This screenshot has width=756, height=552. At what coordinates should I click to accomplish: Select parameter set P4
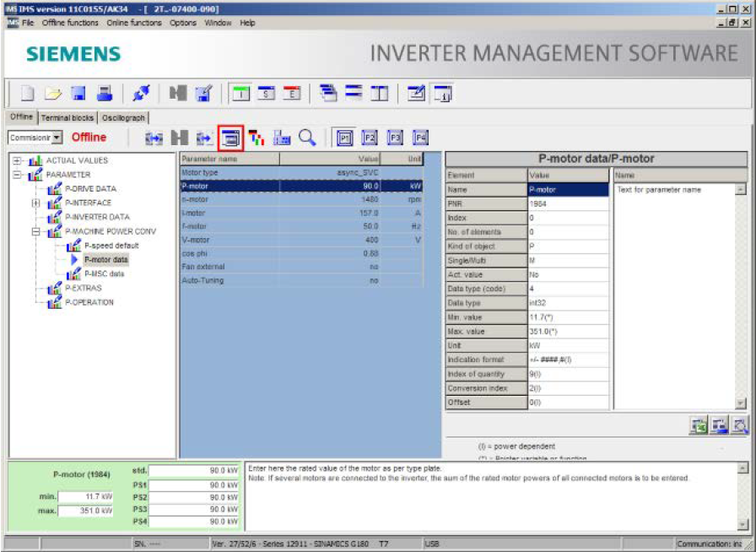click(x=420, y=138)
